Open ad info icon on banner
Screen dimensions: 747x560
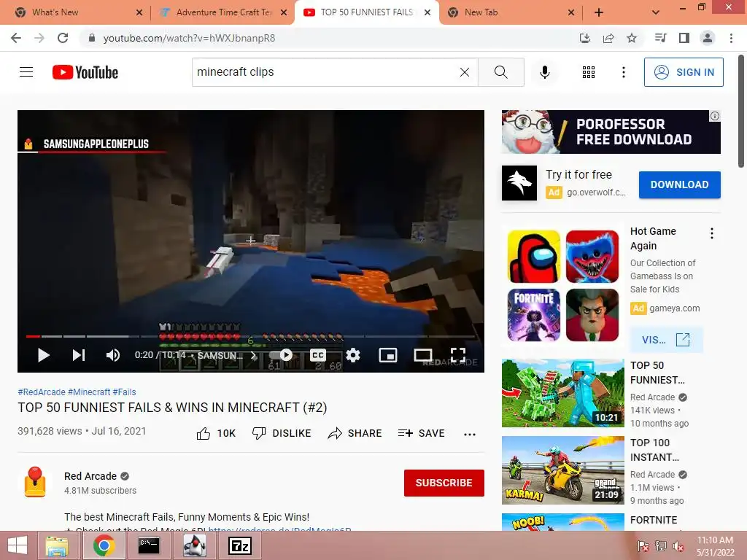click(715, 116)
